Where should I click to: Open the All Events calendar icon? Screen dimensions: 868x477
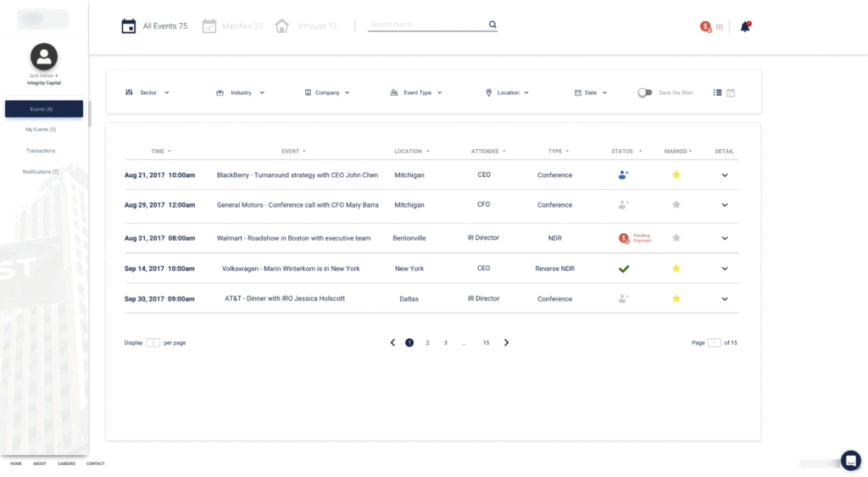pos(129,26)
